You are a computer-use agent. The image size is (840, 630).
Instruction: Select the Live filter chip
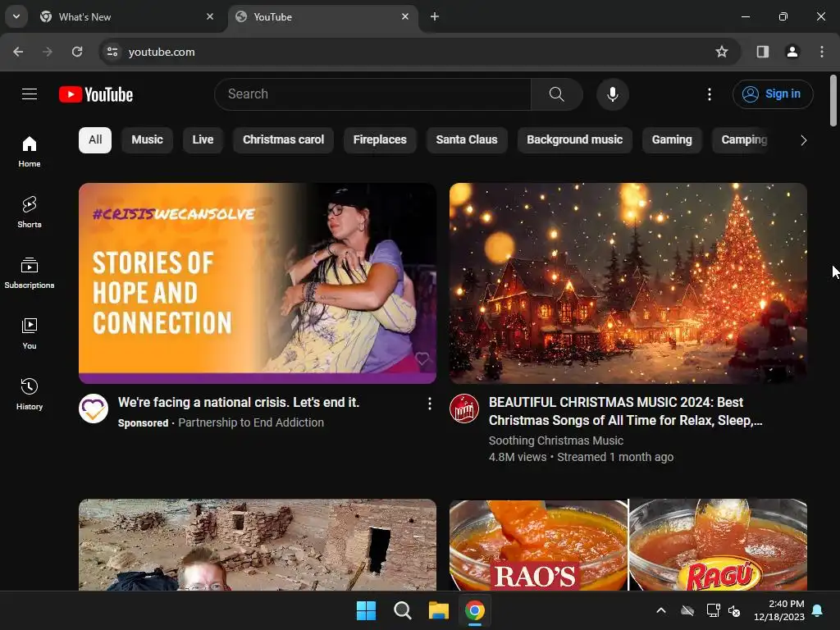203,139
